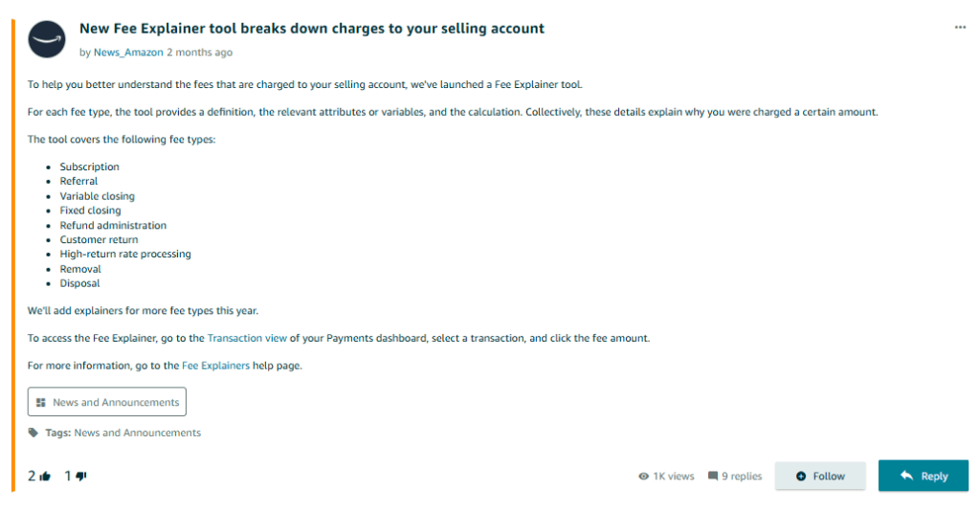Click the plus icon on Follow
This screenshot has height=511, width=980.
point(801,476)
